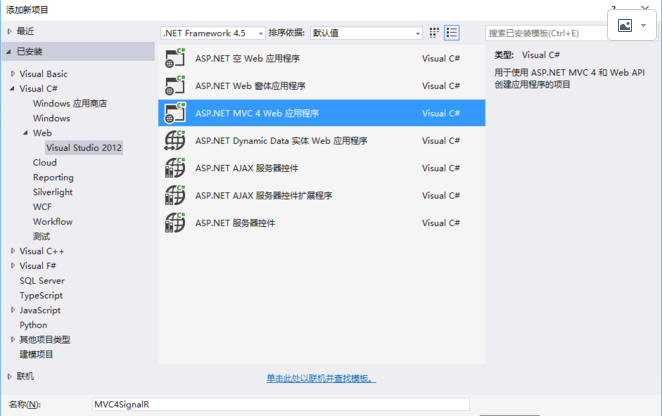Select the Python category

(33, 325)
